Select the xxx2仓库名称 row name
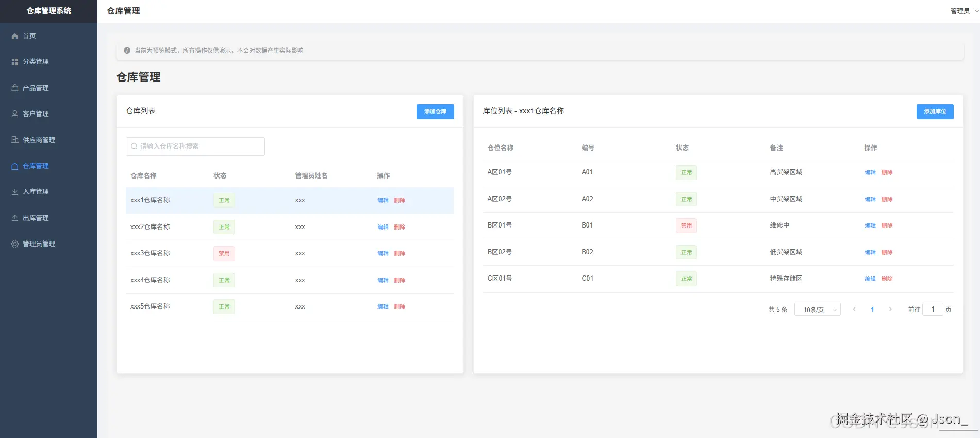Image resolution: width=980 pixels, height=438 pixels. coord(150,227)
